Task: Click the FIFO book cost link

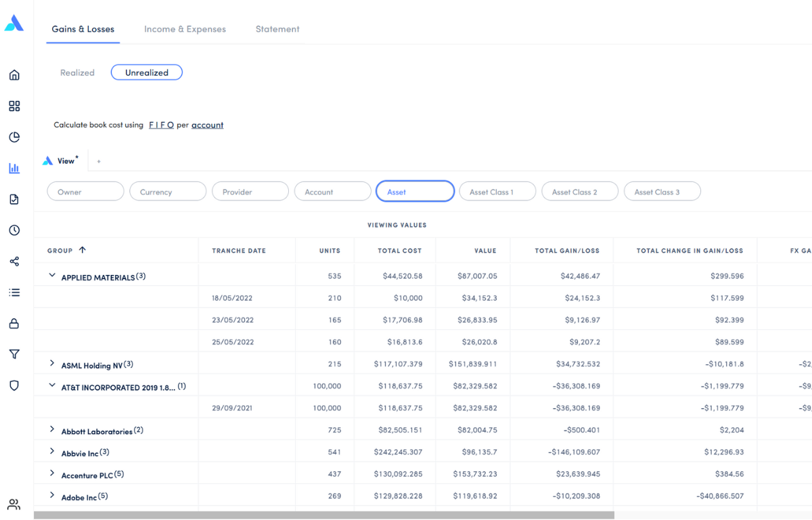Action: pyautogui.click(x=161, y=125)
